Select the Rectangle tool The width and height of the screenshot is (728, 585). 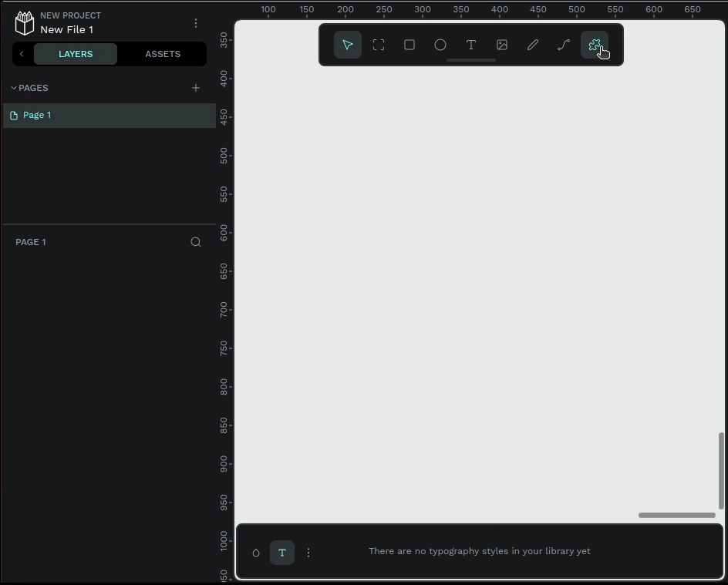[410, 45]
